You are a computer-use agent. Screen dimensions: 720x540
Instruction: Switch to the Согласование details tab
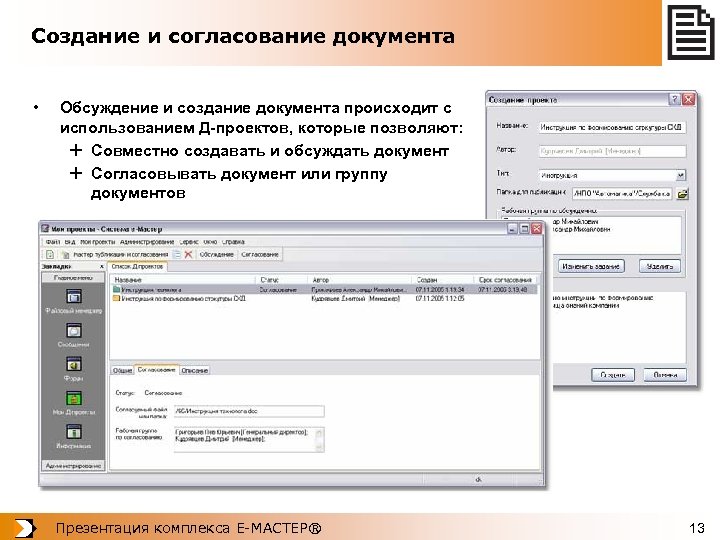(156, 370)
